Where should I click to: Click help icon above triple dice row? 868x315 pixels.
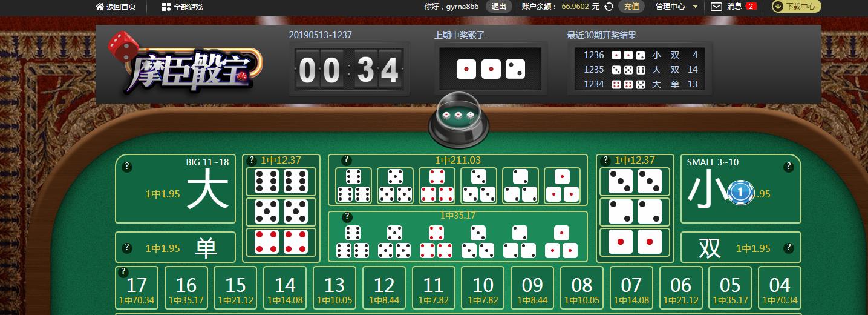(346, 160)
